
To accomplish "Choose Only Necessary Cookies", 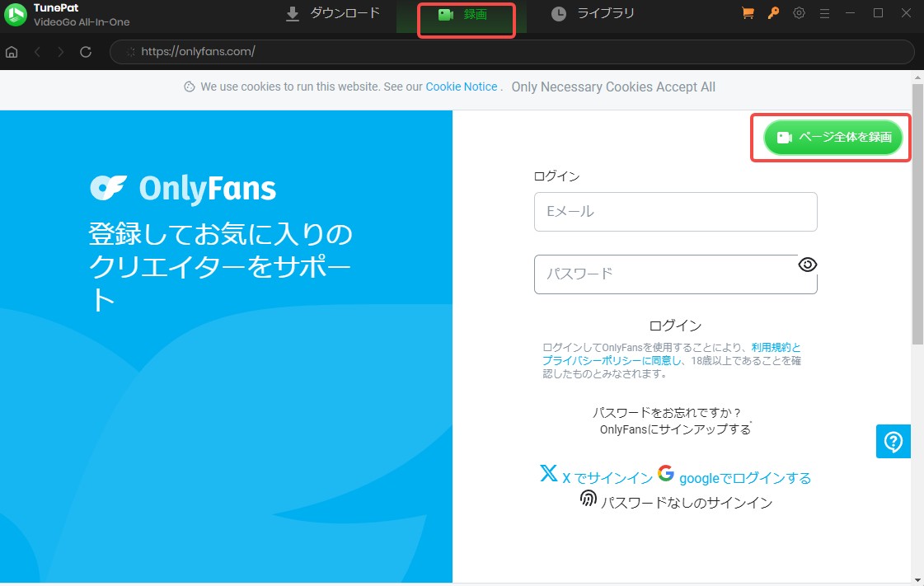I will (582, 87).
